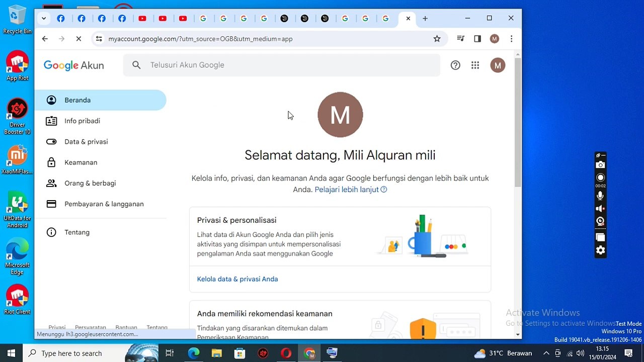Go to Data & privasi section

(x=100, y=142)
